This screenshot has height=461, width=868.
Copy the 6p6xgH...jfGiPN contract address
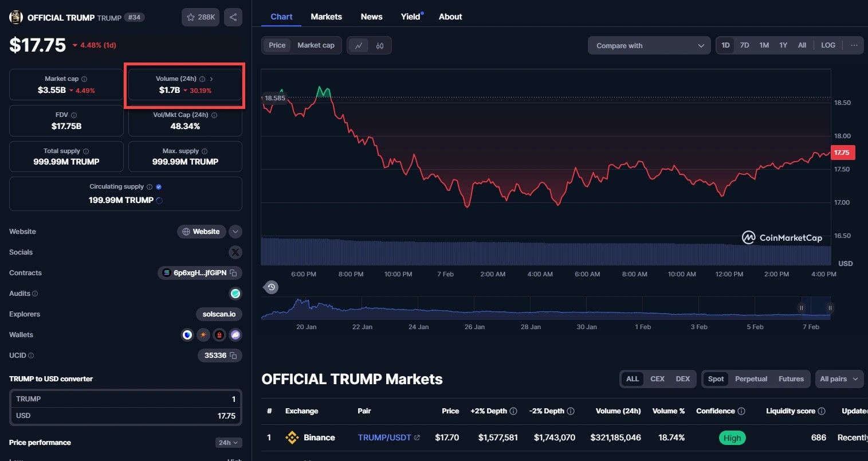point(233,273)
